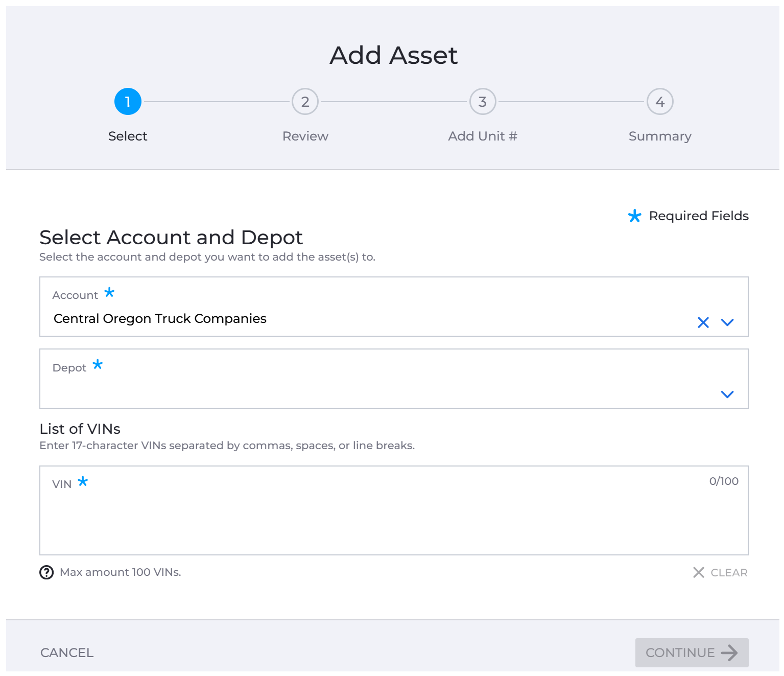Click the Select Account and Depot heading
Image resolution: width=784 pixels, height=676 pixels.
pyautogui.click(x=171, y=238)
